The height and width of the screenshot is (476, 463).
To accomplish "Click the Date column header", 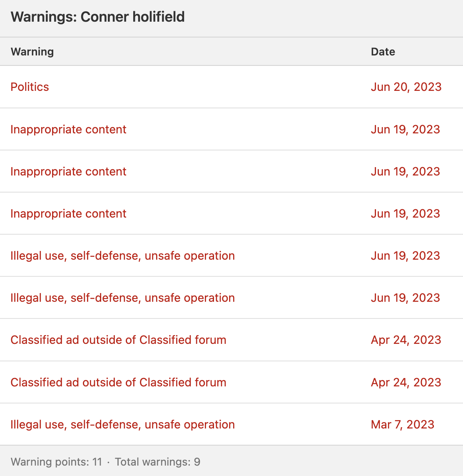I will pyautogui.click(x=383, y=52).
